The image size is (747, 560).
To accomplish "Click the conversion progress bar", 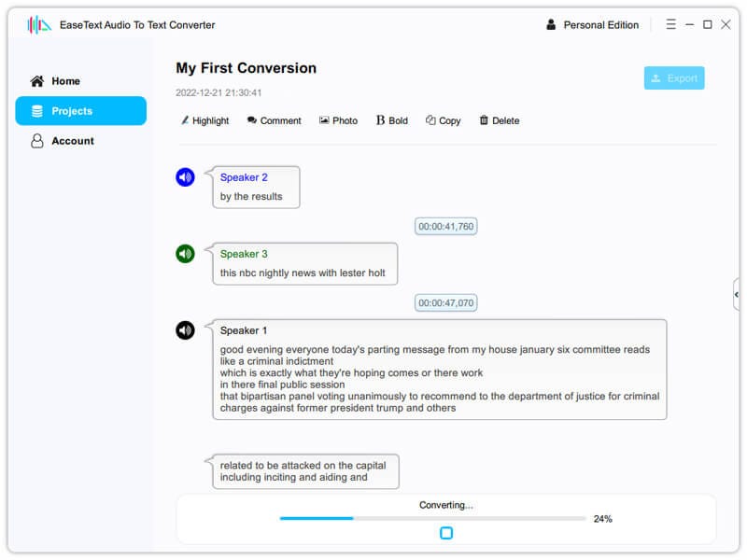I will click(432, 518).
